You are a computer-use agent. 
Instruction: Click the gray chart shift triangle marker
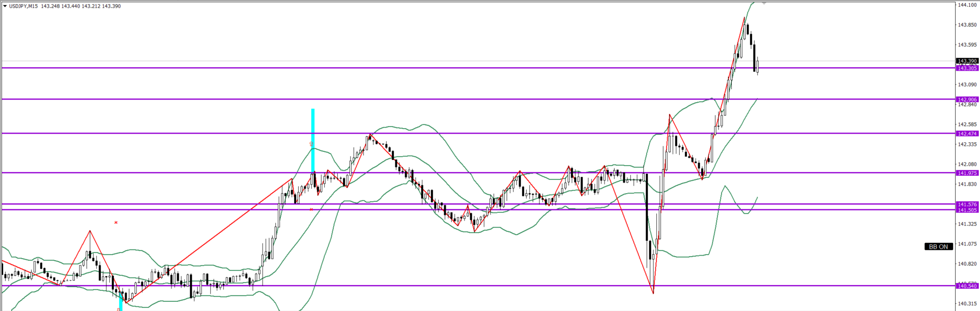point(764,3)
